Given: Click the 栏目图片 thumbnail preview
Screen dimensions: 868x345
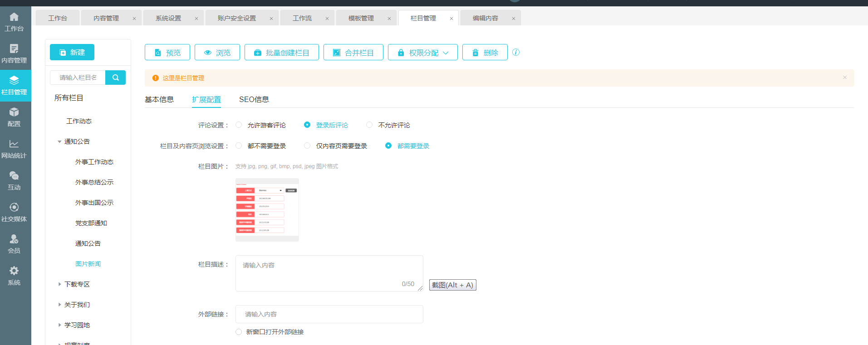Looking at the screenshot, I should tap(267, 210).
